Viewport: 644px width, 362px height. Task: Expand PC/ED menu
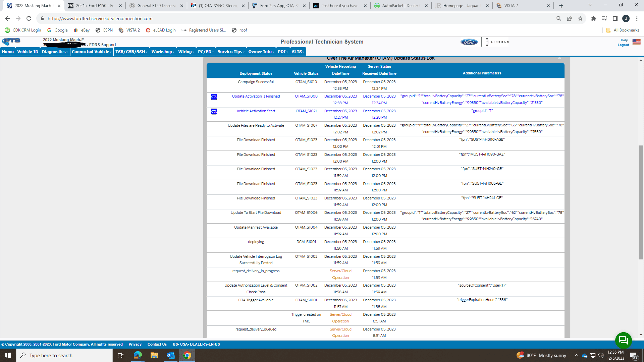click(206, 52)
